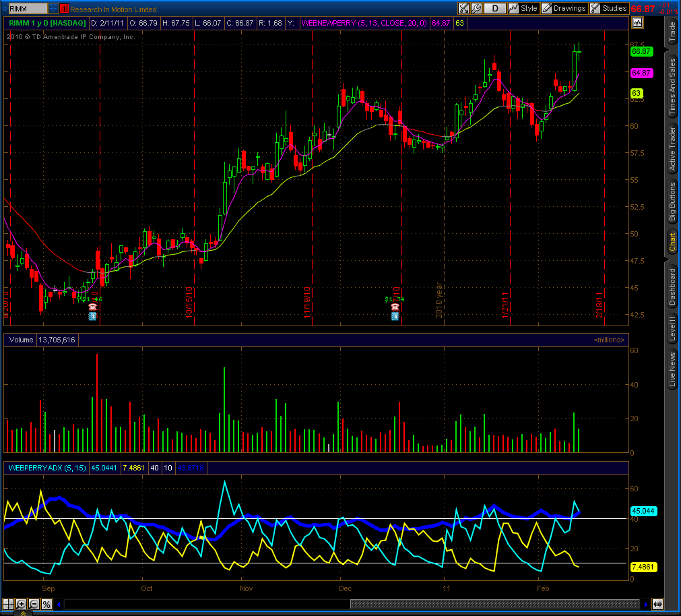The width and height of the screenshot is (681, 616).
Task: Click the dividend dollar icon in September
Action: pyautogui.click(x=92, y=316)
